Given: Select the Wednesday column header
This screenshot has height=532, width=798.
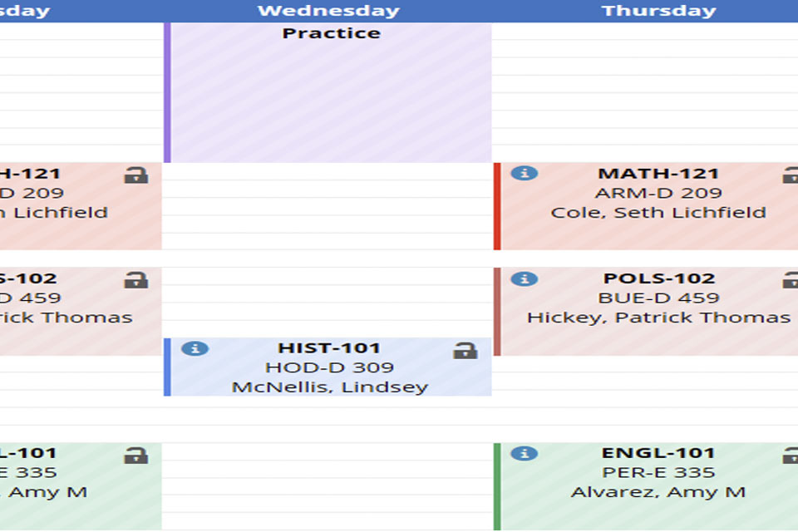Looking at the screenshot, I should [x=328, y=11].
